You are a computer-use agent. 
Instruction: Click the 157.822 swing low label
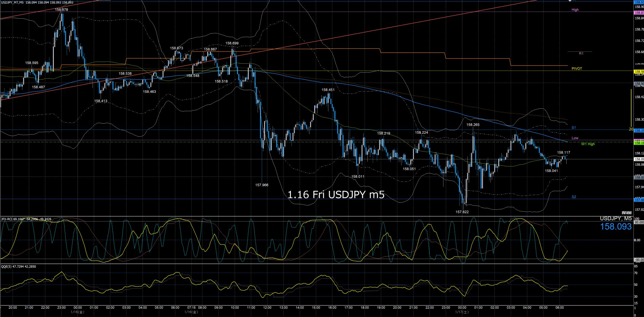[x=462, y=212]
